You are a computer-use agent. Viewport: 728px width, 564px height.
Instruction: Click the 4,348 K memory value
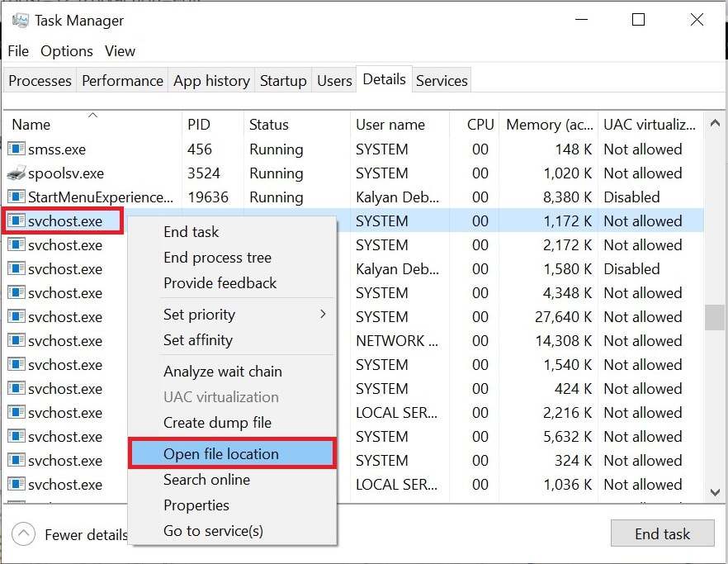tap(567, 292)
